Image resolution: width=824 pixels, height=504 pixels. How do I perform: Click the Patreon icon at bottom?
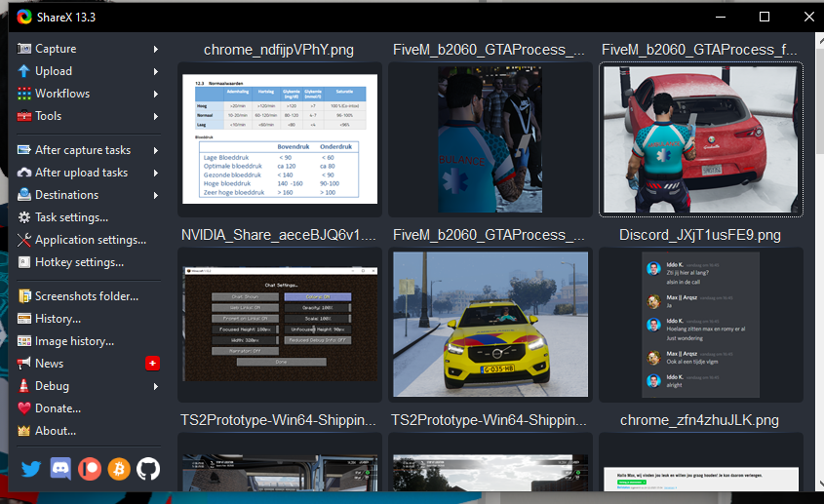click(90, 469)
